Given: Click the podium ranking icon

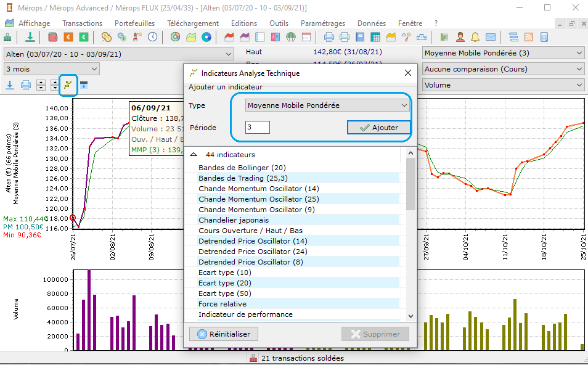Looking at the screenshot, I should click(x=422, y=37).
